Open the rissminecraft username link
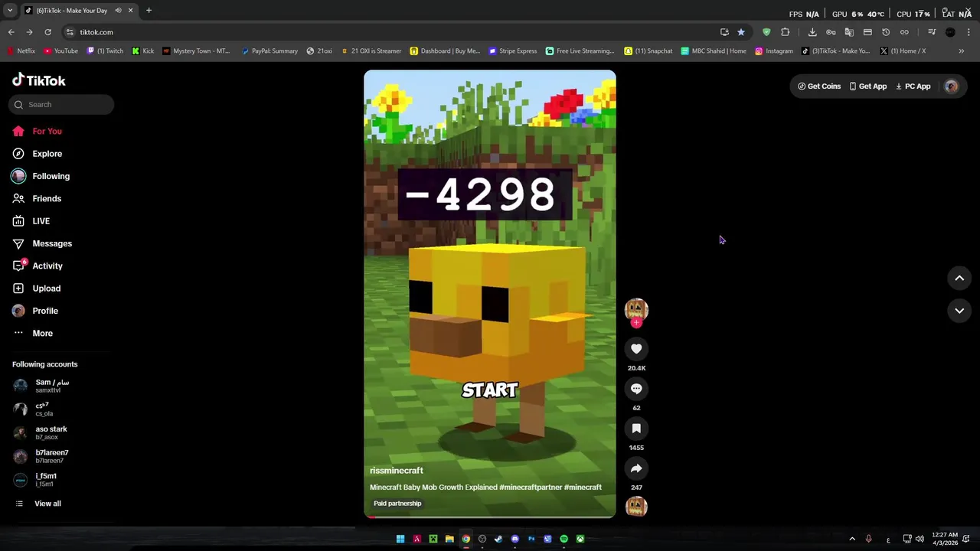Screen dimensions: 980x551 click(x=397, y=471)
